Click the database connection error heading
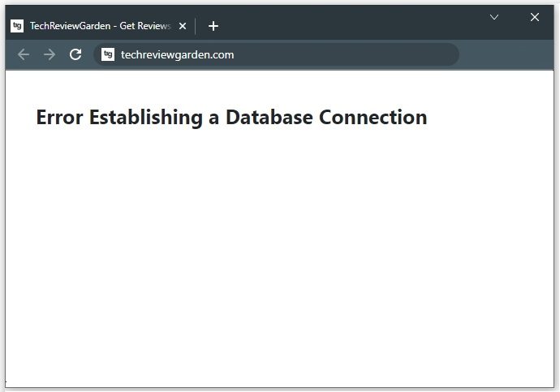Viewport: 560px width, 392px height. click(231, 117)
